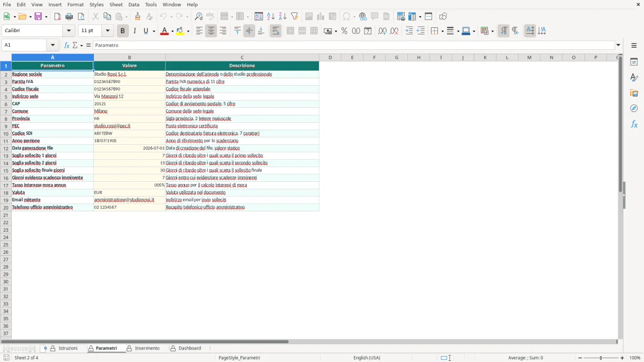Screen dimensions: 644x362
Task: Click the English (USA) language status
Action: pyautogui.click(x=367, y=358)
